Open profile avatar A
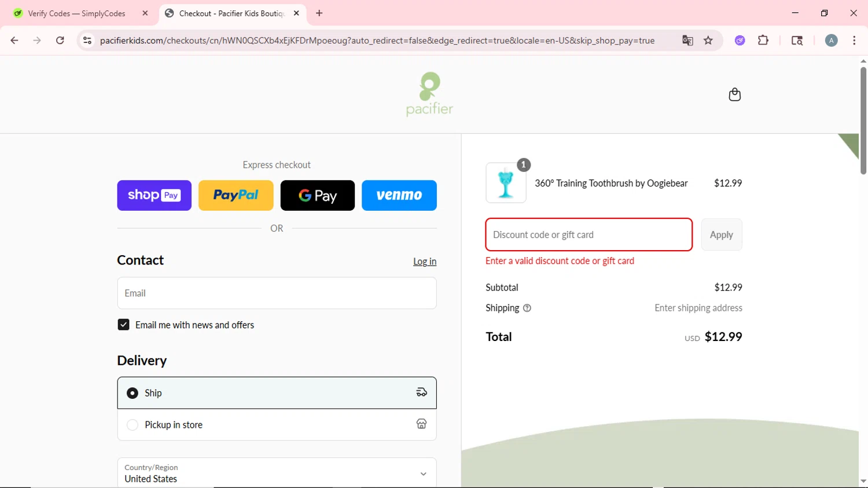 tap(832, 41)
